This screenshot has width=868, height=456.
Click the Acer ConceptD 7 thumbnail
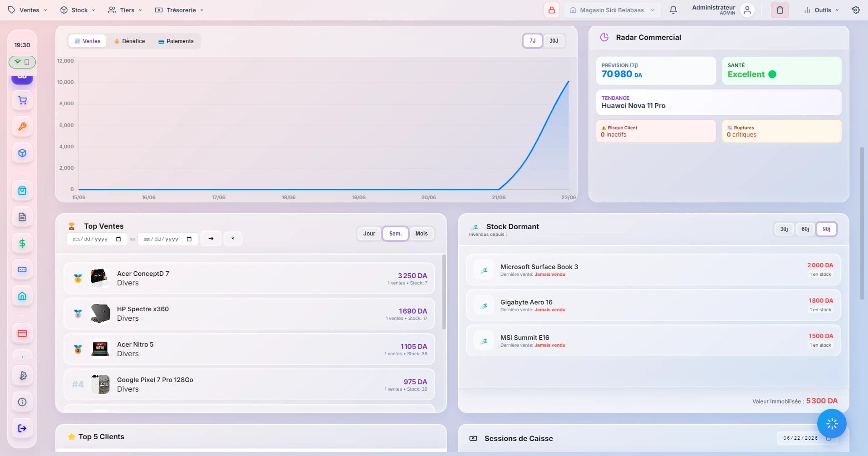point(100,278)
